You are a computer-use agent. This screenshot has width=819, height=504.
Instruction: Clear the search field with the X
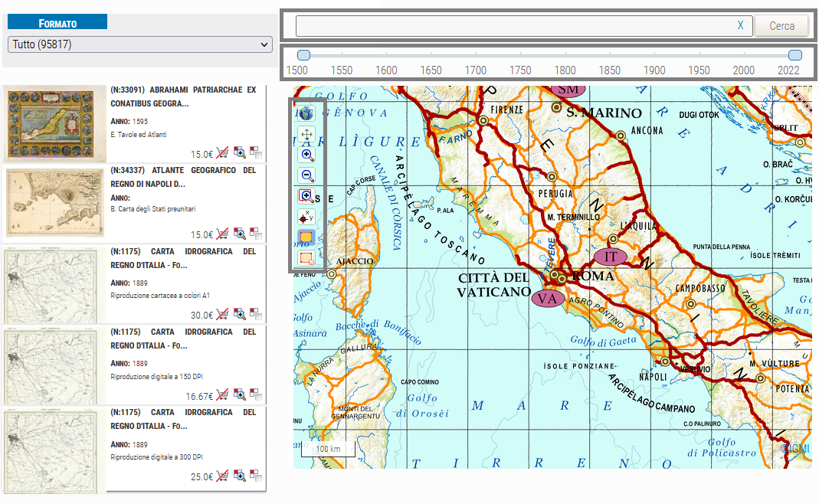click(740, 26)
